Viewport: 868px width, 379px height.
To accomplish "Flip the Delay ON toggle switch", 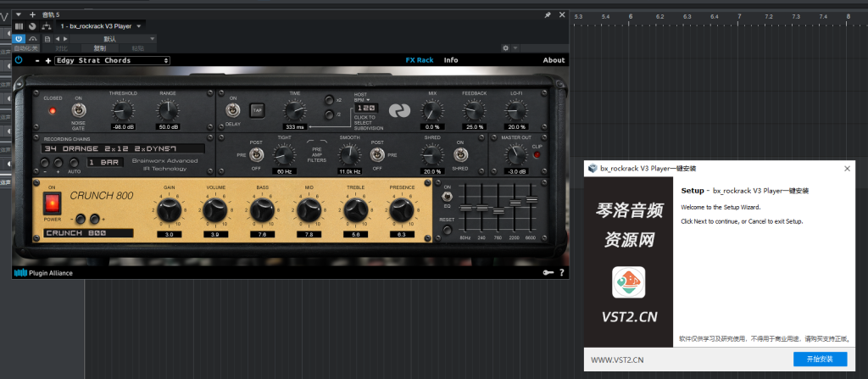I will pyautogui.click(x=233, y=110).
